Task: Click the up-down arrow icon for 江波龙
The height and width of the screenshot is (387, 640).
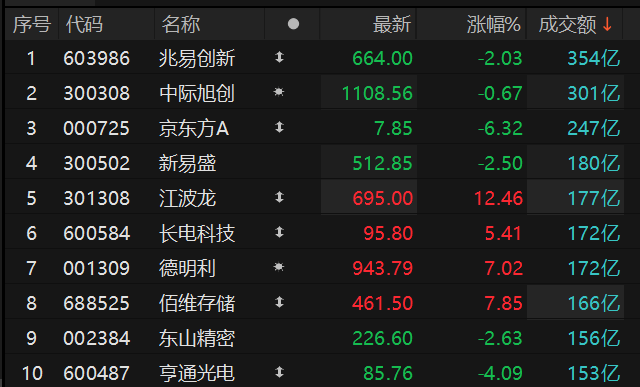Action: point(279,198)
